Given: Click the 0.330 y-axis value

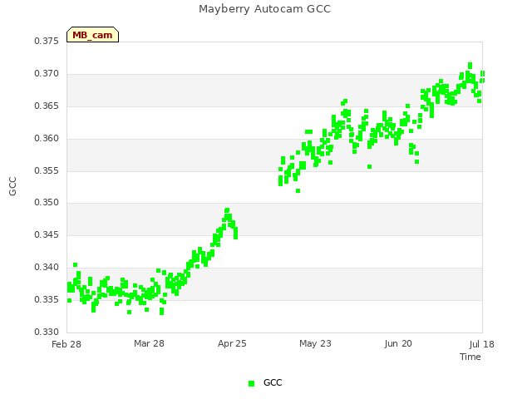Looking at the screenshot, I should [47, 332].
